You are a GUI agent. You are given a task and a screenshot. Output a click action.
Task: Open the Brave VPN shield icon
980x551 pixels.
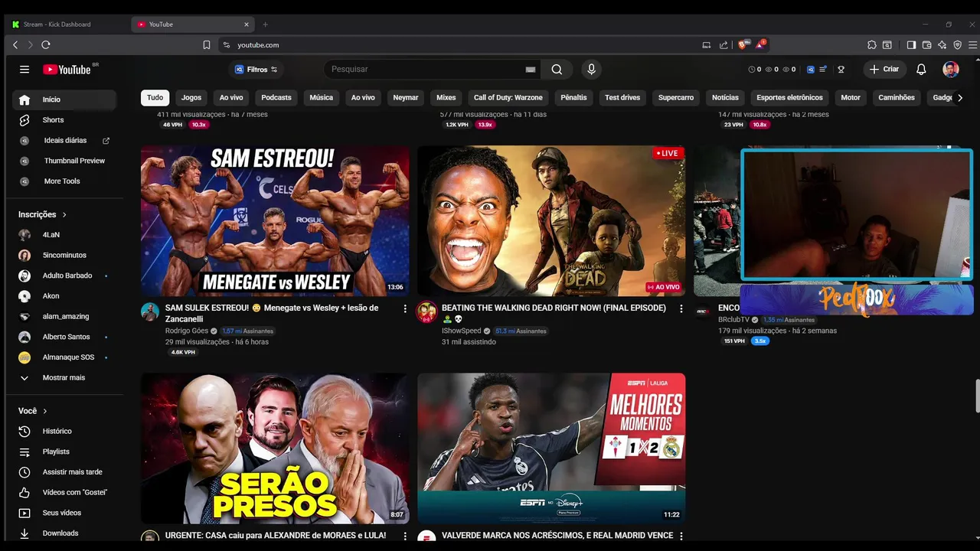click(x=957, y=45)
